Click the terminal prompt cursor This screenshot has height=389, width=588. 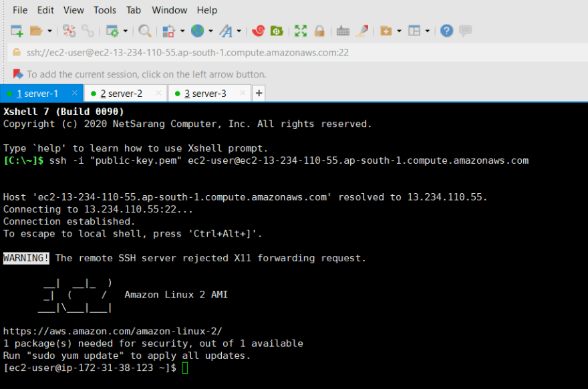point(185,368)
